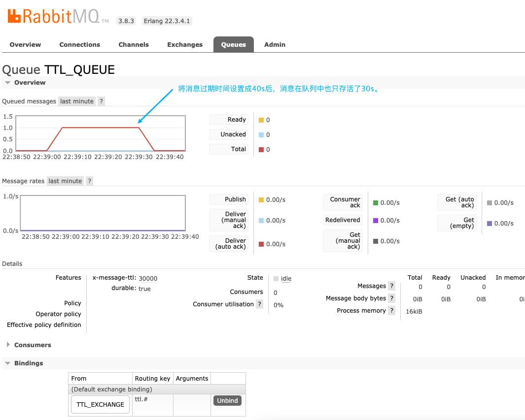Viewport: 525px width, 420px height.
Task: Open help for Process memory
Action: [392, 311]
